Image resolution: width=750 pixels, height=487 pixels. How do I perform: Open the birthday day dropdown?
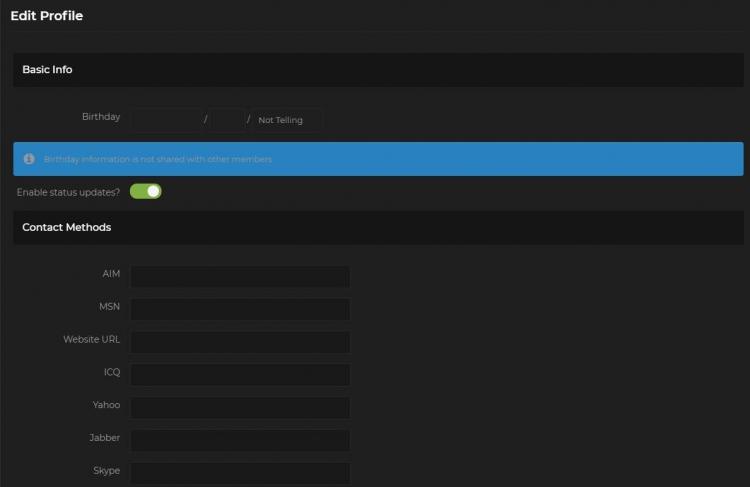coord(227,120)
